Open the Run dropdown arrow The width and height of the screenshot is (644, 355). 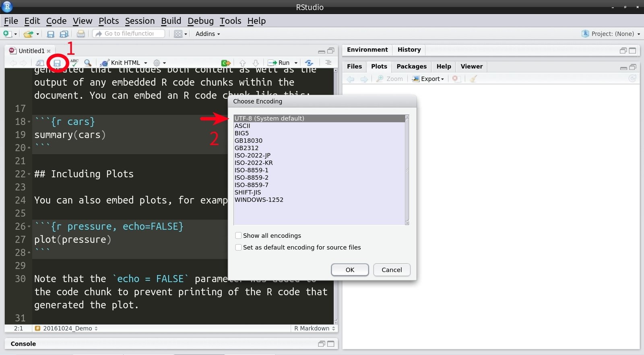click(296, 63)
